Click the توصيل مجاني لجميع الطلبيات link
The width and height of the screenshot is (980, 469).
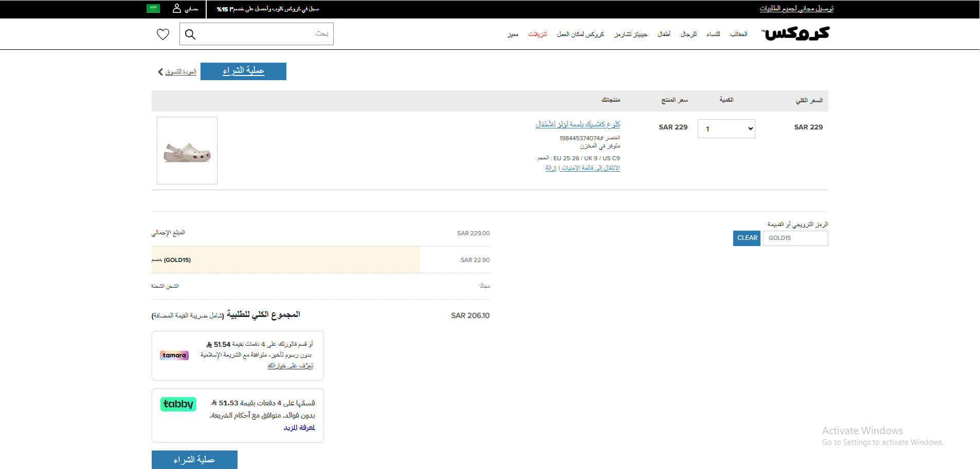[796, 9]
